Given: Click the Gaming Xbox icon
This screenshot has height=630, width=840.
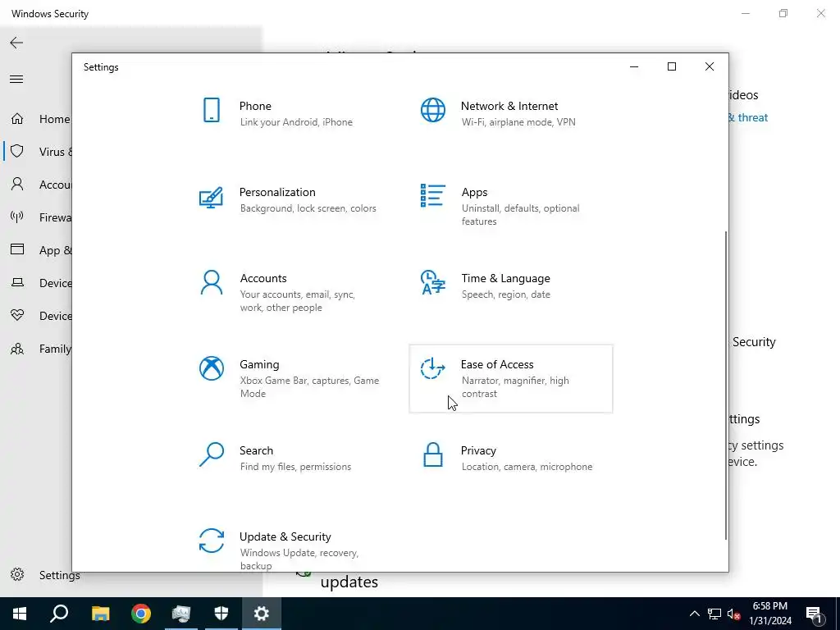Looking at the screenshot, I should 212,368.
